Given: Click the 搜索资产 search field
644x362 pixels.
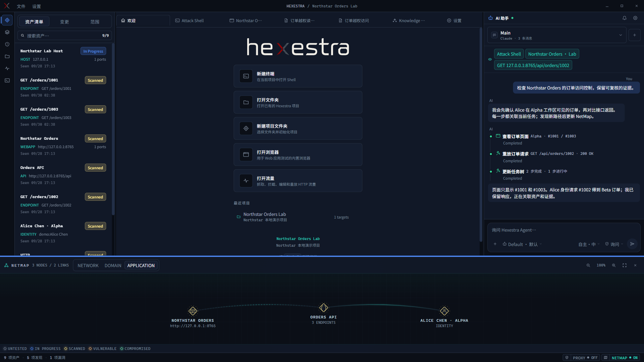Looking at the screenshot, I should click(x=64, y=36).
